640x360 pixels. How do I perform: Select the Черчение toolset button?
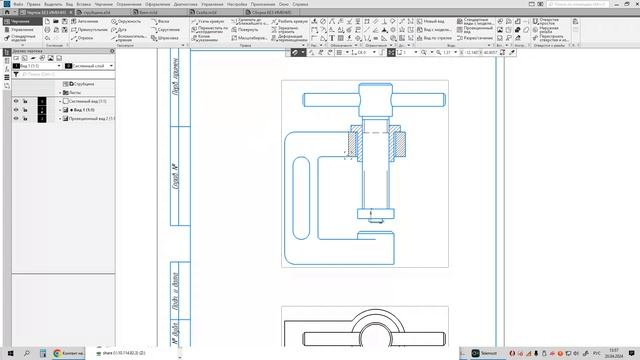coord(22,21)
